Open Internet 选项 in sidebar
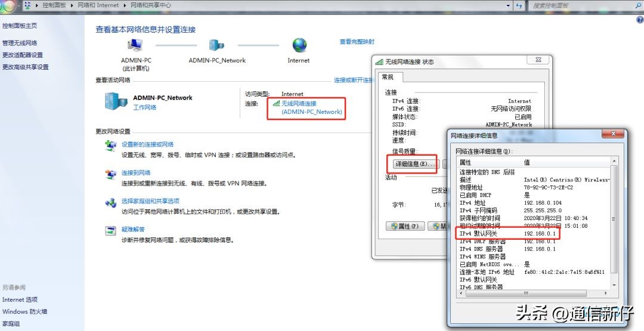Screen dimensions: 644x331 tap(20, 299)
